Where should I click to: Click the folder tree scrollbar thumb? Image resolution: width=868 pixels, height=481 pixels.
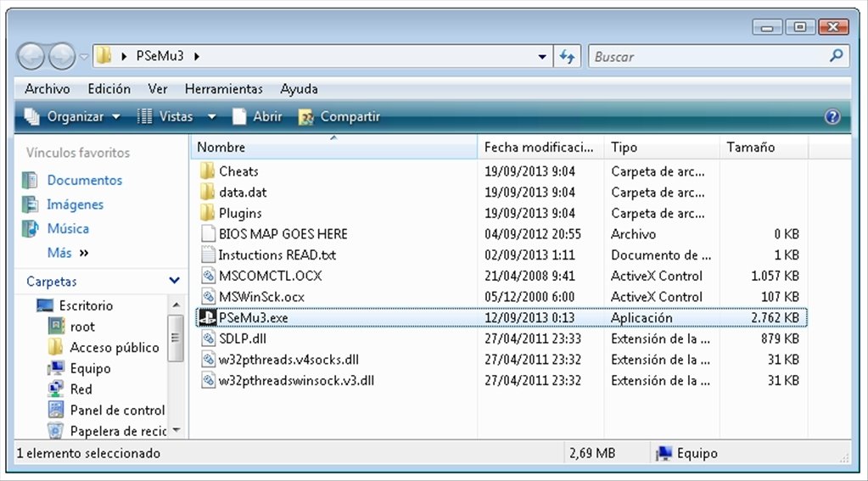[x=176, y=338]
